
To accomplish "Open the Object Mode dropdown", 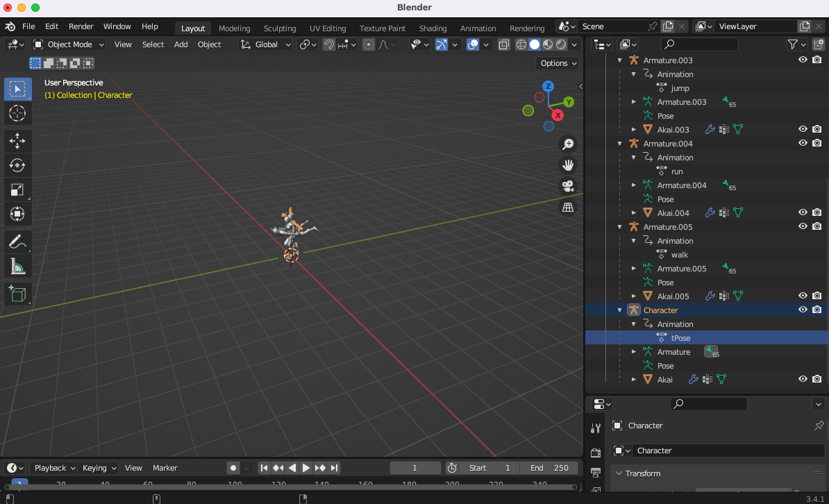I will pos(68,44).
